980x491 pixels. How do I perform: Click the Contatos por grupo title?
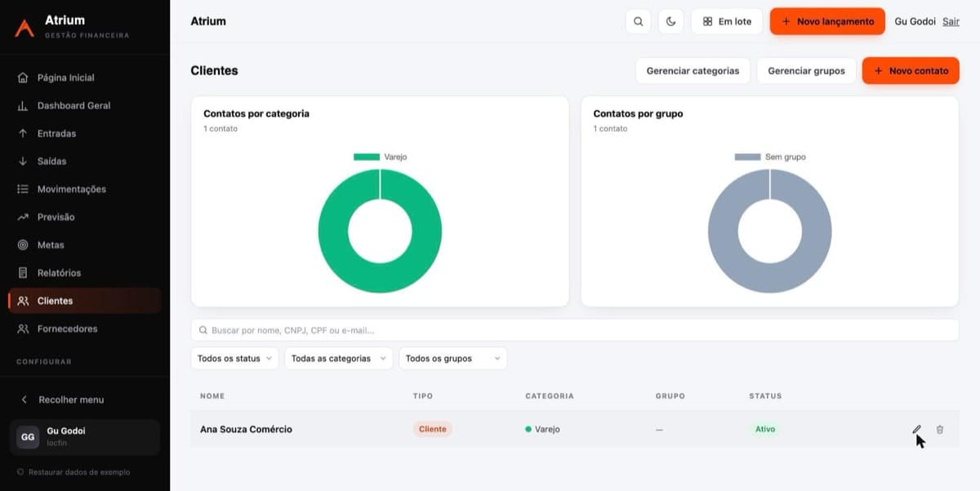(638, 114)
